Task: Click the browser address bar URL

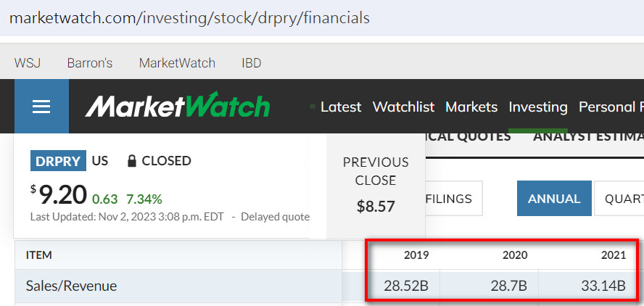Action: [189, 18]
